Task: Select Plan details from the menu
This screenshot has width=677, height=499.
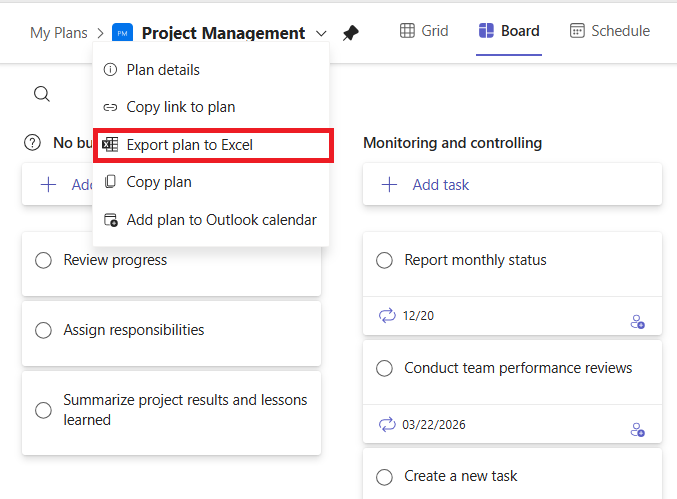Action: click(211, 70)
